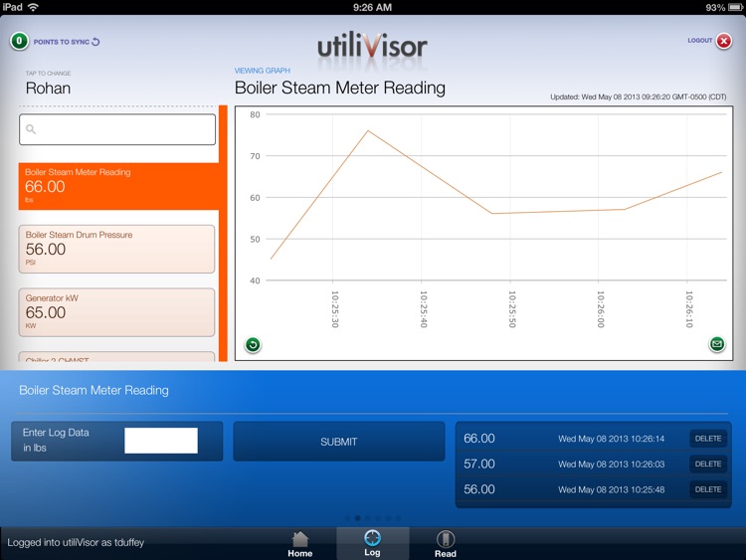The width and height of the screenshot is (746, 560).
Task: Tap the battery icon in status bar
Action: click(735, 7)
